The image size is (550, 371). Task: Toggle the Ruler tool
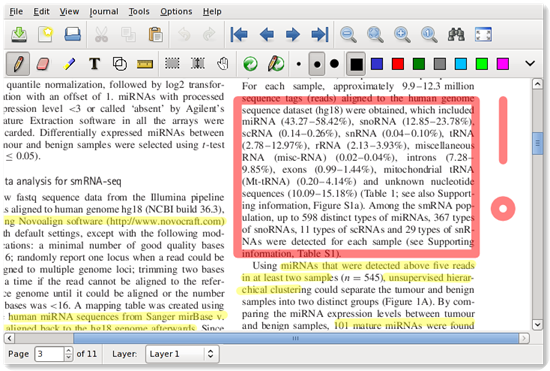click(145, 64)
